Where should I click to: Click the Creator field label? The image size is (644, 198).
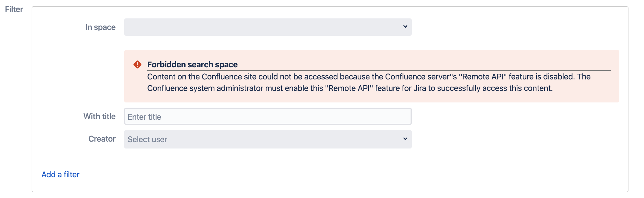tap(102, 139)
